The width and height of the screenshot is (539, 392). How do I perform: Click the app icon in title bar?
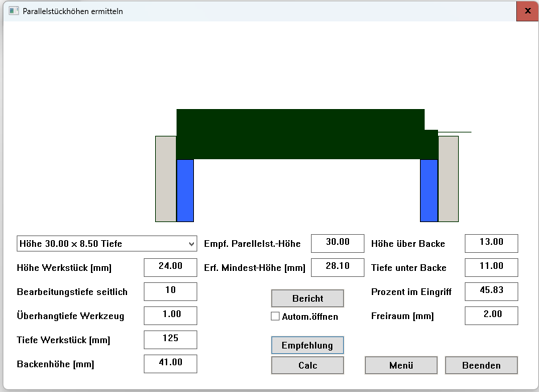pos(13,11)
